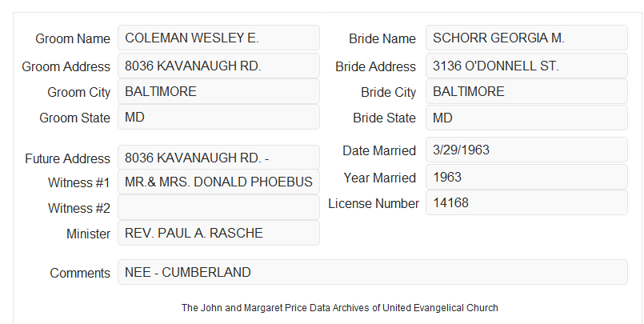This screenshot has height=324, width=644.
Task: Select the Witness #1 field
Action: 218,182
